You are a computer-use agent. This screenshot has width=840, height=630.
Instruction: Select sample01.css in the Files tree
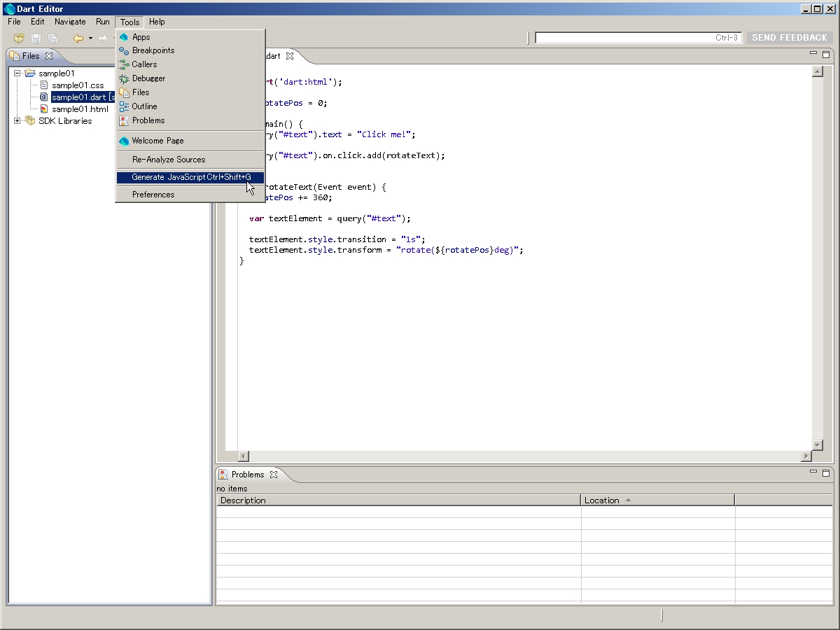point(78,85)
